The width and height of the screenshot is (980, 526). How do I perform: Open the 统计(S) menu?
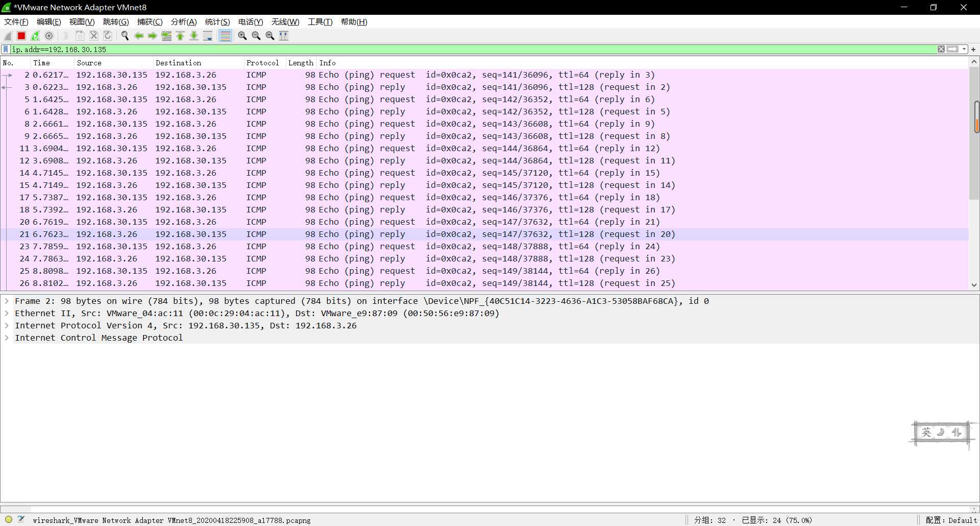click(x=217, y=22)
